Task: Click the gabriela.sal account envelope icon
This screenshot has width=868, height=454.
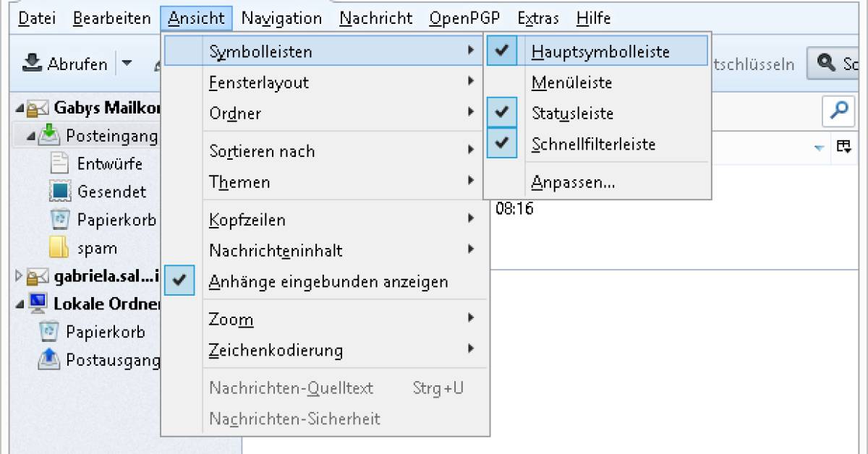Action: point(39,276)
